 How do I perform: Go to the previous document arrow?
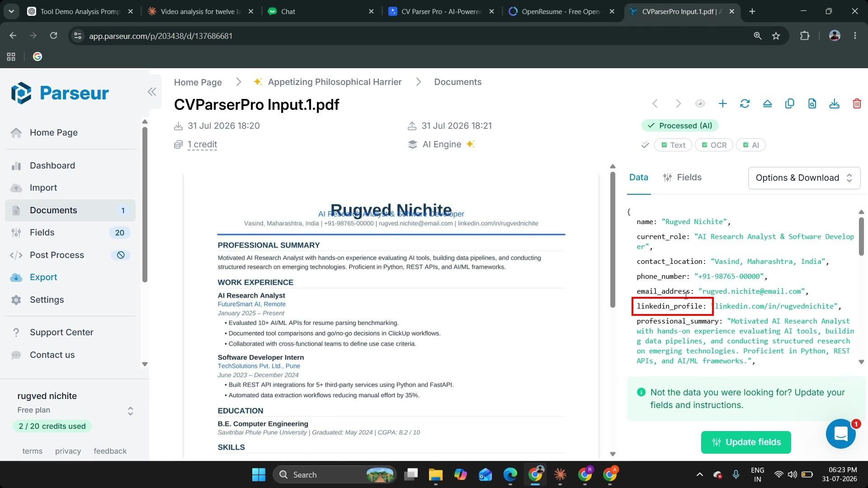[655, 104]
